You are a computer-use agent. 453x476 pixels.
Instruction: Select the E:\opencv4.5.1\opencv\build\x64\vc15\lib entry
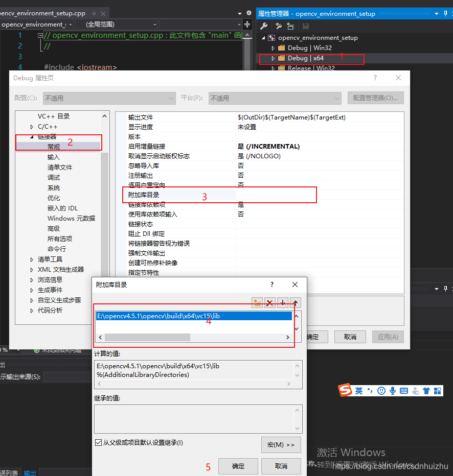coord(194,316)
